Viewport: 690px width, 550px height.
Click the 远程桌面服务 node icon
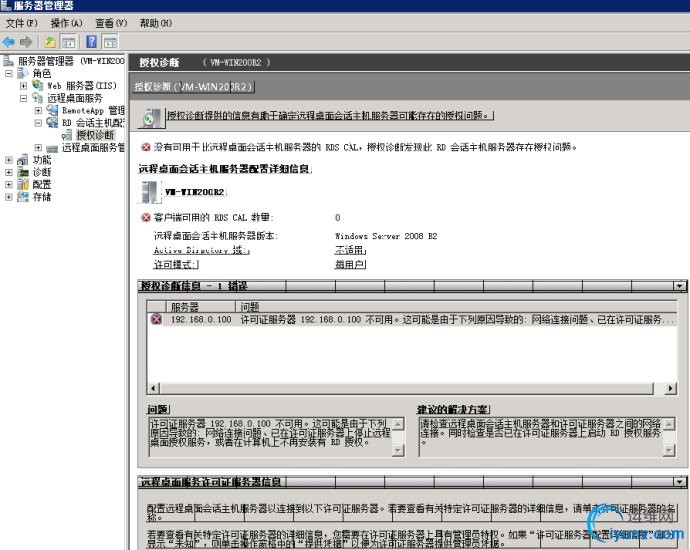[x=38, y=98]
